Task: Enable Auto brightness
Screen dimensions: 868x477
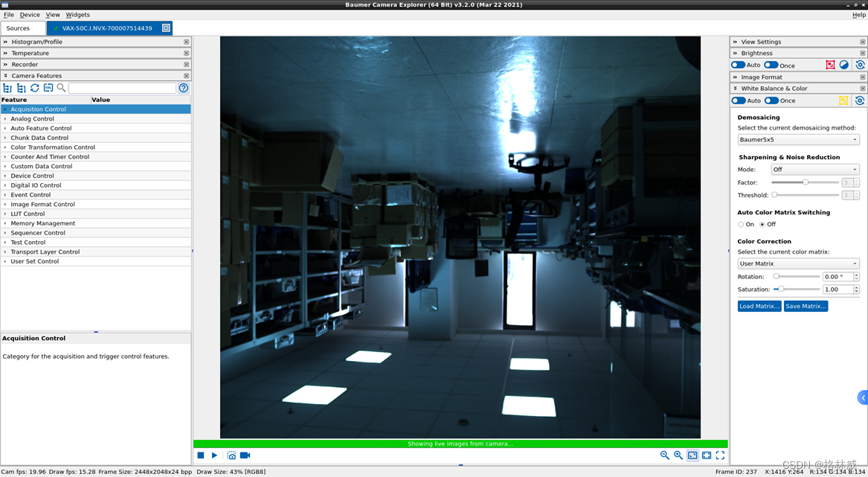Action: pyautogui.click(x=739, y=65)
